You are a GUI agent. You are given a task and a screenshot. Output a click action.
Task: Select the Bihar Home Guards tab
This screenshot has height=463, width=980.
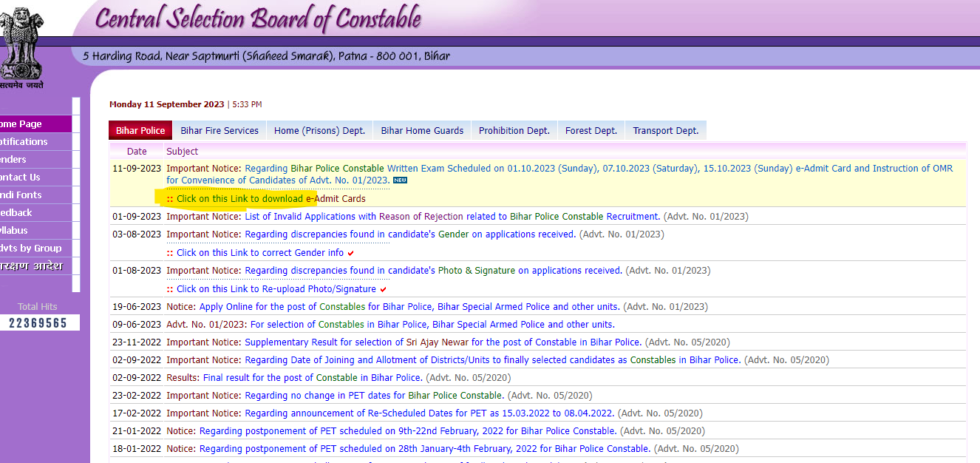pyautogui.click(x=422, y=130)
